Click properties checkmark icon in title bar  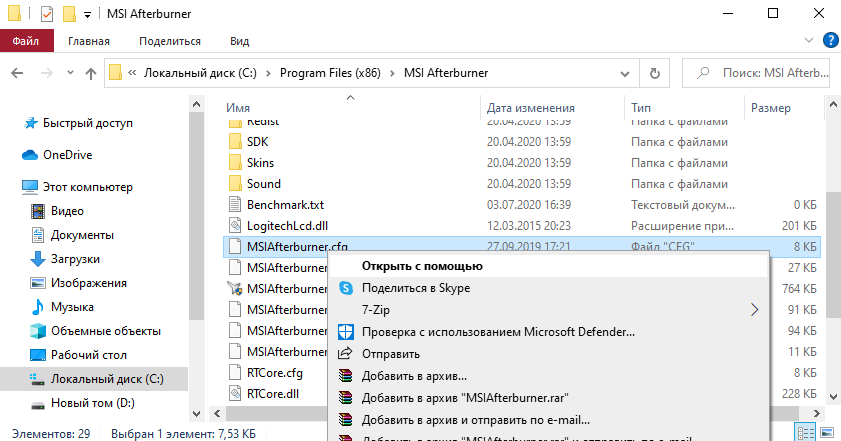tap(47, 13)
